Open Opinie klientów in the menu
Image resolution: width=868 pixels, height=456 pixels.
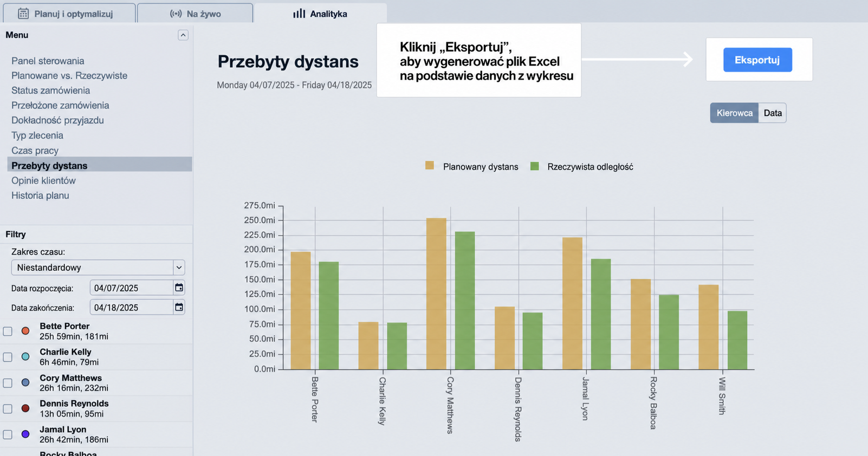tap(43, 180)
